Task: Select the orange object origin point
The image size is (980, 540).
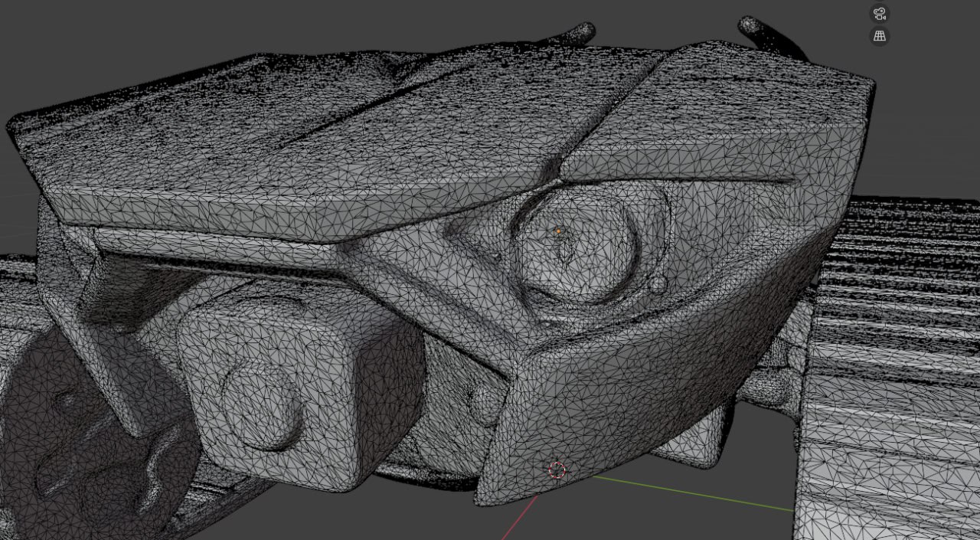Action: 559,231
